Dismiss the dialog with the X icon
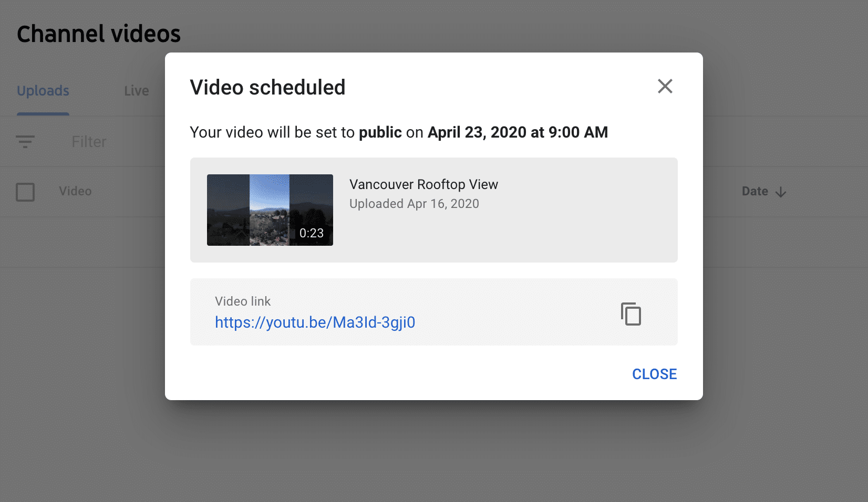The height and width of the screenshot is (502, 868). [x=665, y=86]
